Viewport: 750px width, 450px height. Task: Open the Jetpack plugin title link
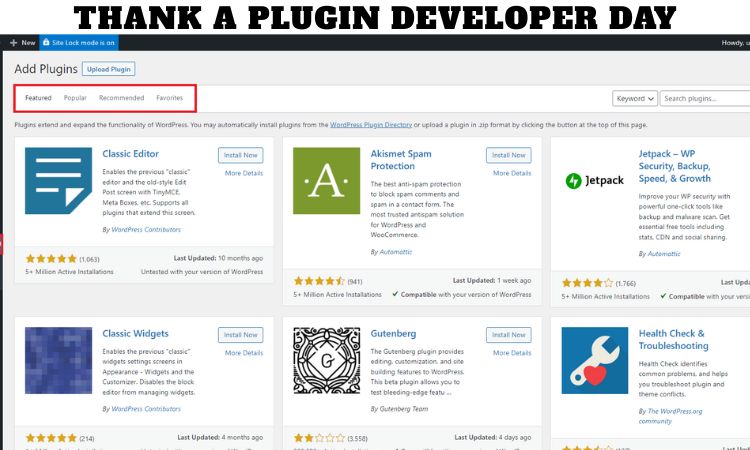click(x=674, y=166)
